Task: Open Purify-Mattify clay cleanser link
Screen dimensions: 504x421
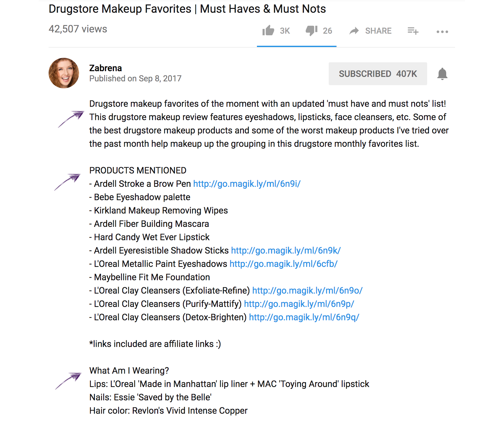Action: click(299, 304)
